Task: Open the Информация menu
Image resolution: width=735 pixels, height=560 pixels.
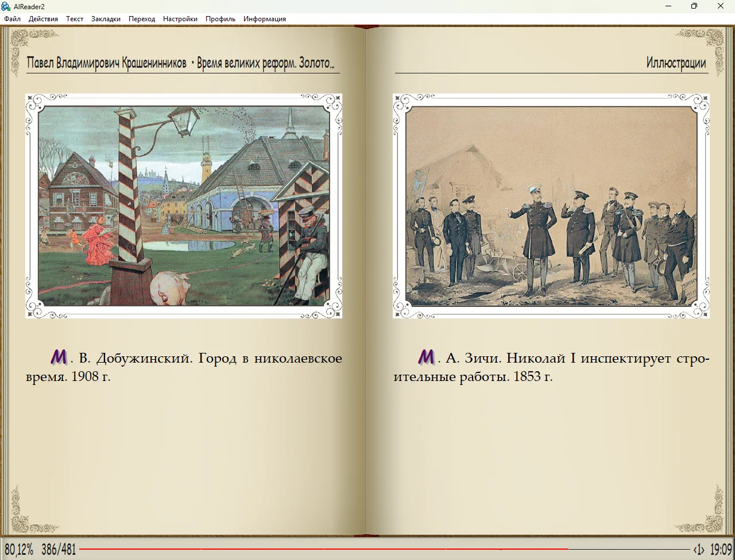Action: [265, 19]
